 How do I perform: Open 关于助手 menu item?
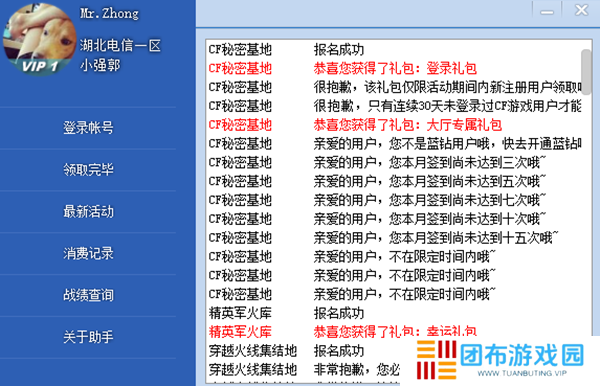point(88,337)
